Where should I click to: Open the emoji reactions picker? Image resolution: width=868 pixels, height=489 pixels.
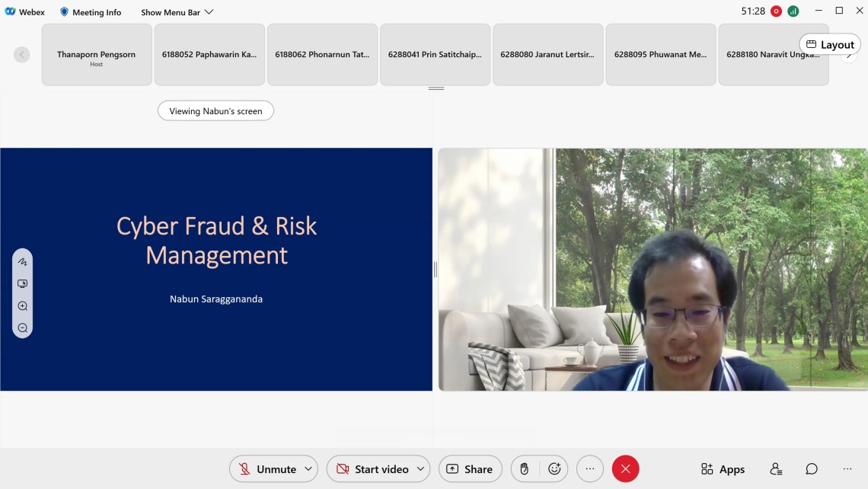(x=554, y=469)
